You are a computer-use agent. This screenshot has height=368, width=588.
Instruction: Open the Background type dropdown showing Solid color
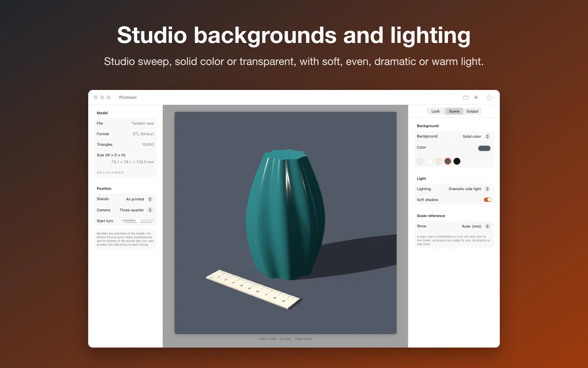[x=476, y=137]
